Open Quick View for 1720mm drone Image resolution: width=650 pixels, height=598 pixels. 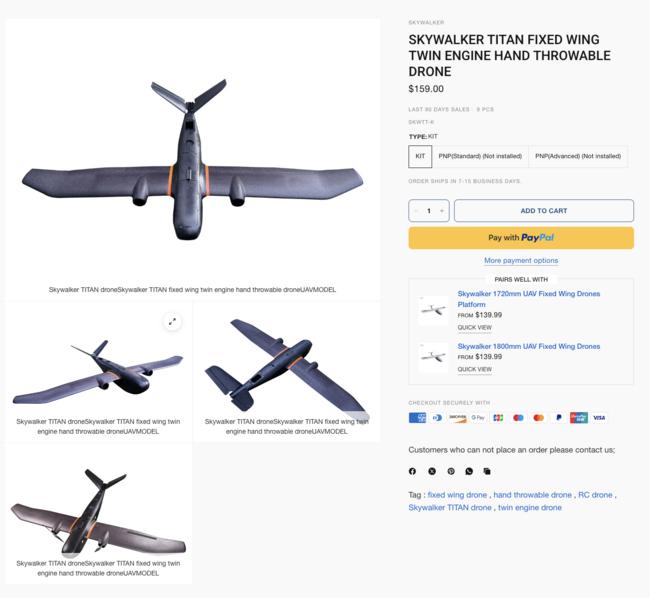point(475,328)
